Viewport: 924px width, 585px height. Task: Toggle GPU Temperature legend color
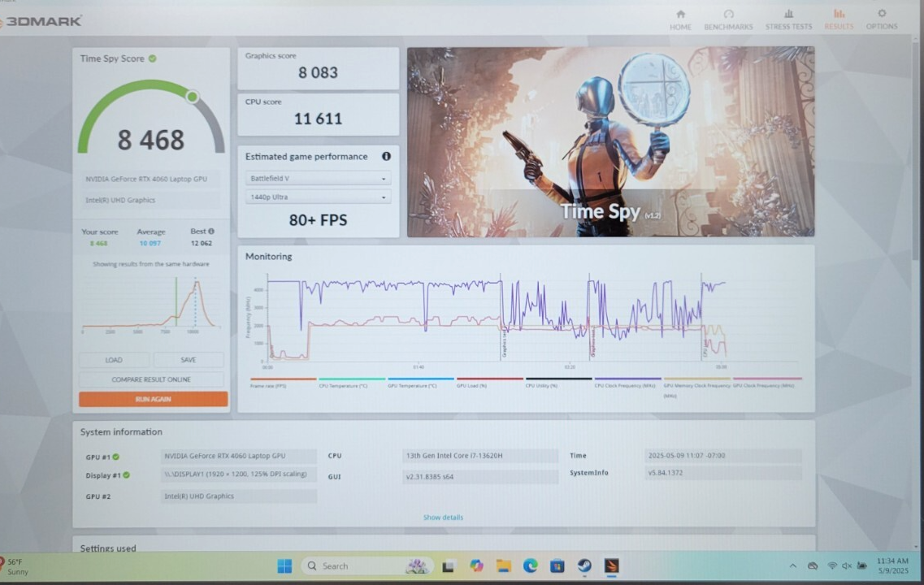(421, 379)
